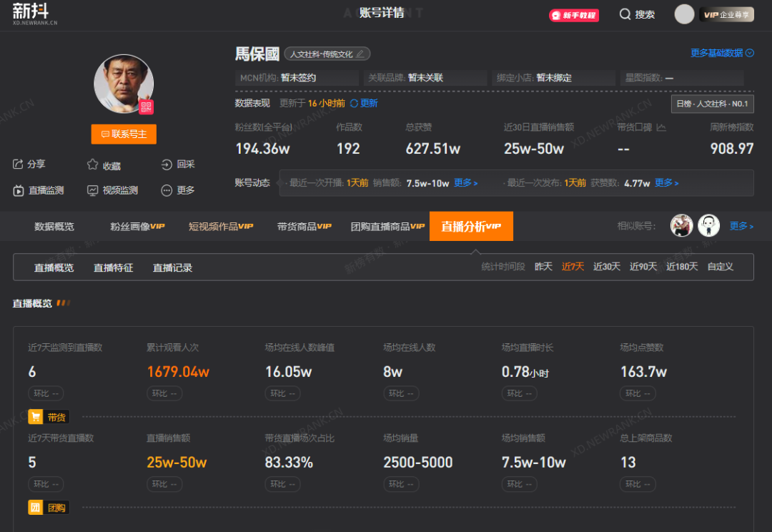Click the 回采 icon
This screenshot has height=532, width=772.
[x=167, y=164]
